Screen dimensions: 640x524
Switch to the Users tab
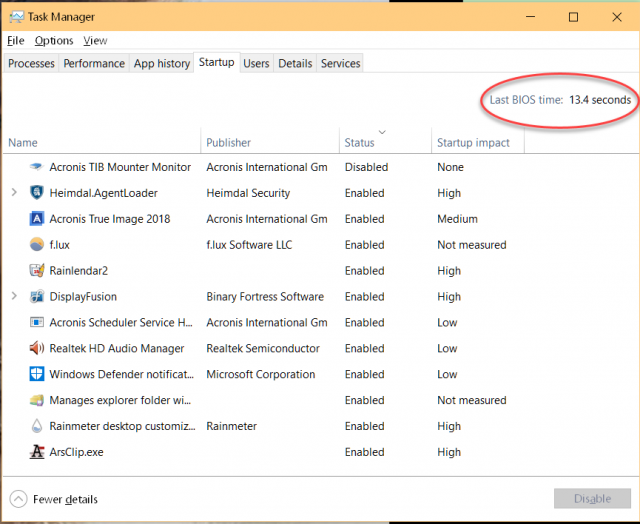click(256, 63)
